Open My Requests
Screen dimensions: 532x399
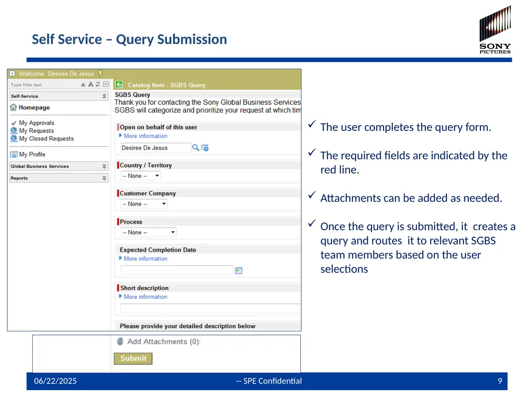(36, 130)
